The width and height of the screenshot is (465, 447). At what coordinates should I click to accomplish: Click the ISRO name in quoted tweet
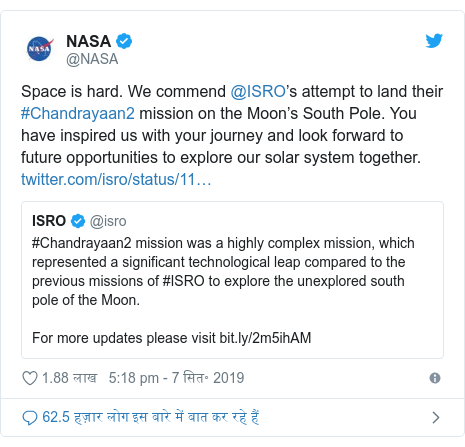click(x=49, y=221)
